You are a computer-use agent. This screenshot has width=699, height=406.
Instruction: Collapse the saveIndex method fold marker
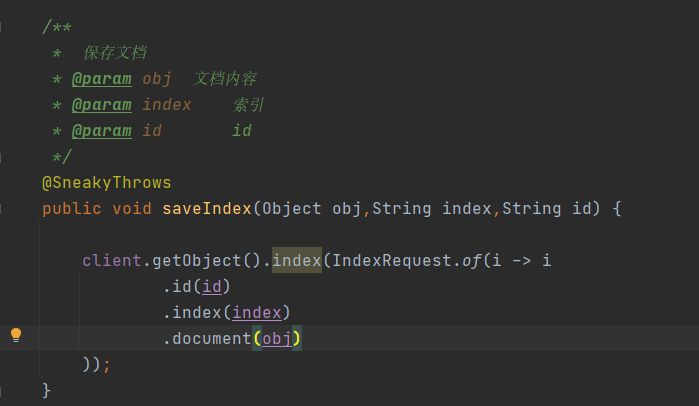[1, 209]
